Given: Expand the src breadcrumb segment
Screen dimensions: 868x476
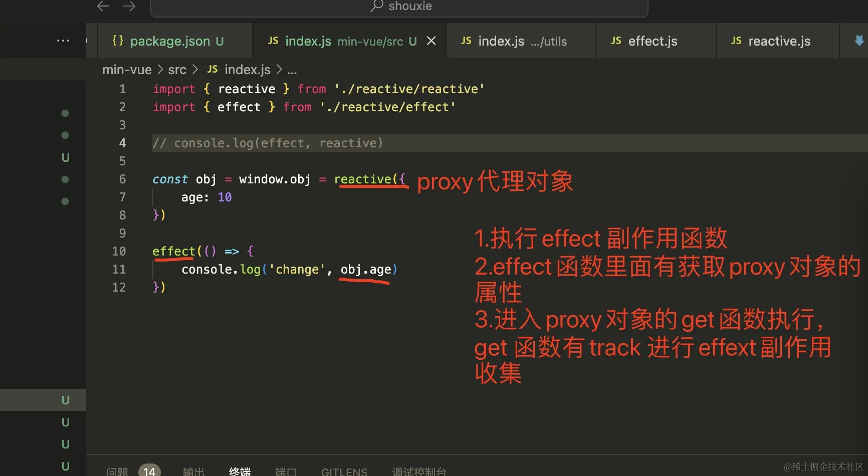Looking at the screenshot, I should coord(177,70).
